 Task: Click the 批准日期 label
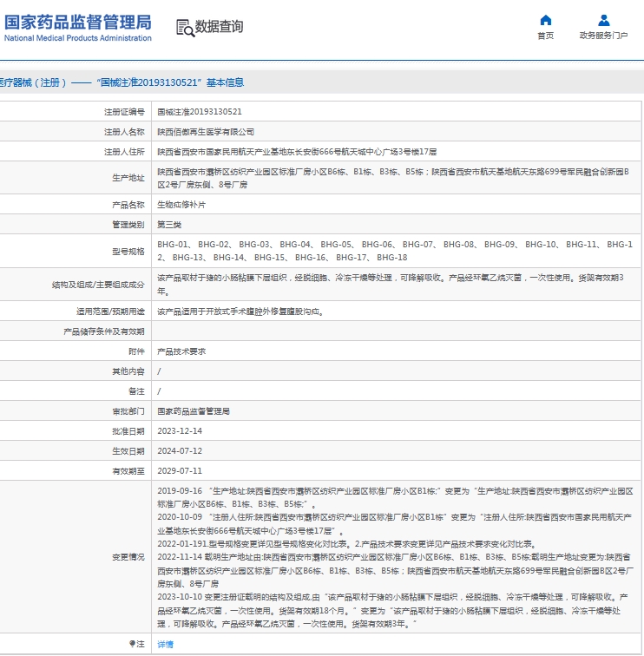click(128, 431)
